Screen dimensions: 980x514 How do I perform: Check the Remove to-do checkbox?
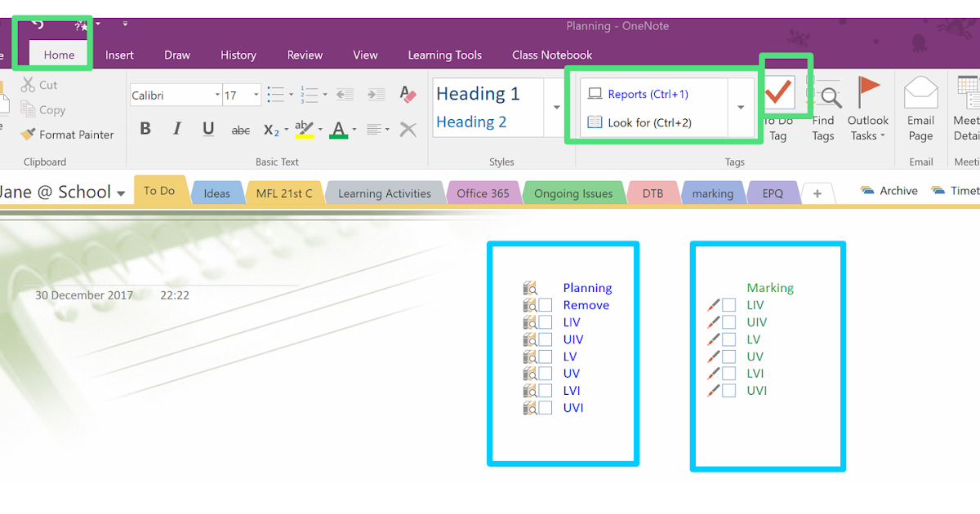(546, 304)
